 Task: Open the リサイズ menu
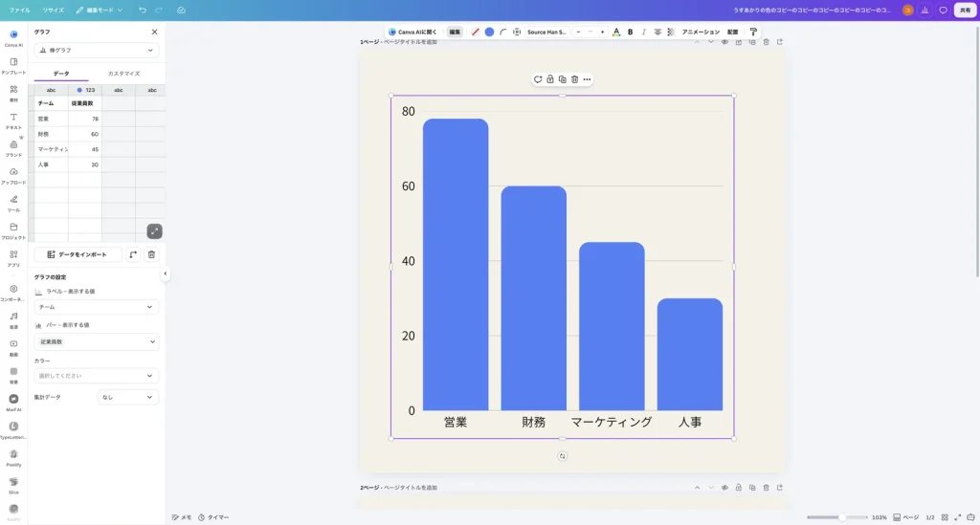click(x=54, y=10)
